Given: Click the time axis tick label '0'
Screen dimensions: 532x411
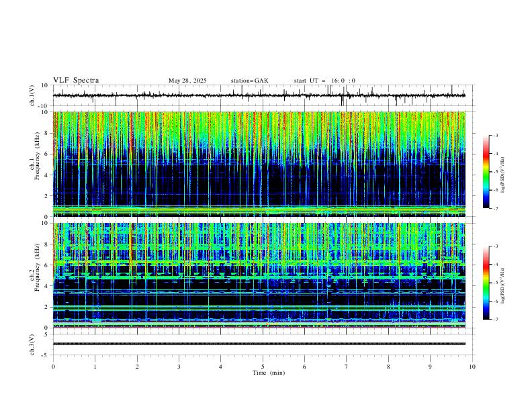Looking at the screenshot, I should point(53,367).
